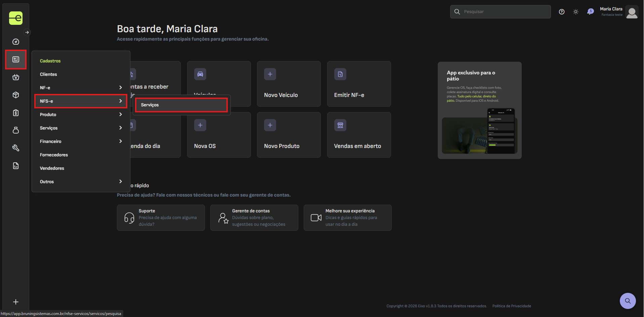Expand the sidebar with the arrow button
Viewport: 644px width, 317px height.
click(27, 33)
